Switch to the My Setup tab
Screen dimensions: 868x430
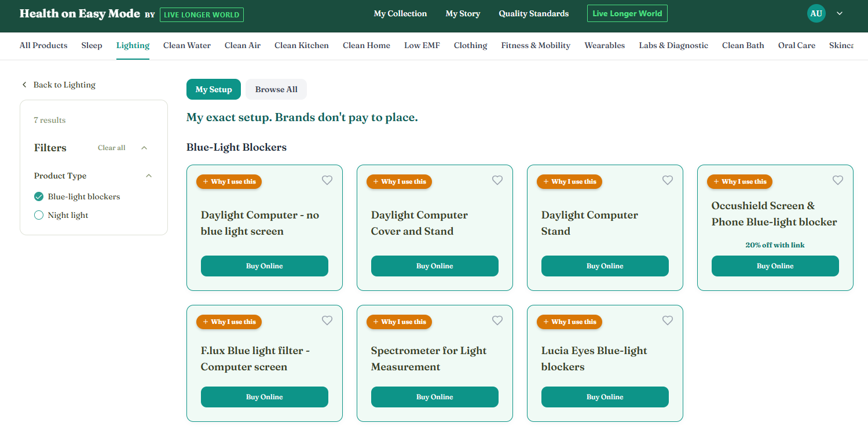coord(214,89)
